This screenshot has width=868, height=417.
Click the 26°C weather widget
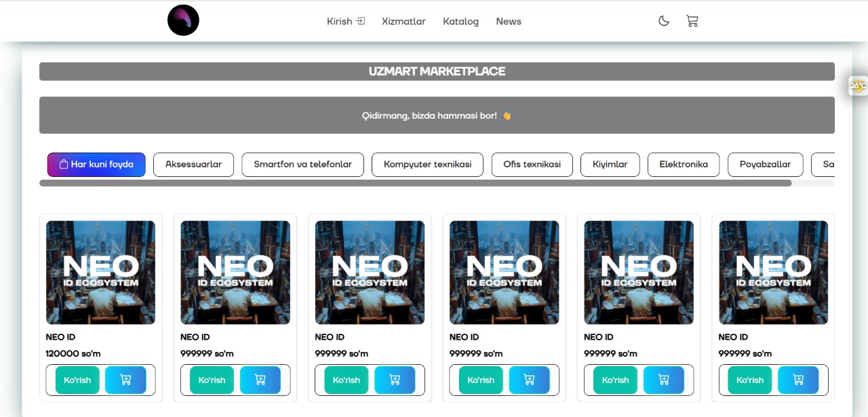tap(859, 85)
